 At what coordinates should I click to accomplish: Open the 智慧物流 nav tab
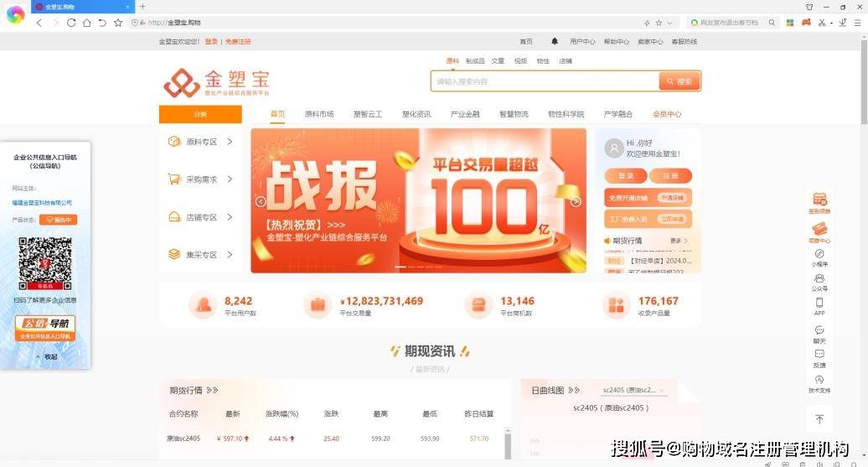click(x=514, y=114)
